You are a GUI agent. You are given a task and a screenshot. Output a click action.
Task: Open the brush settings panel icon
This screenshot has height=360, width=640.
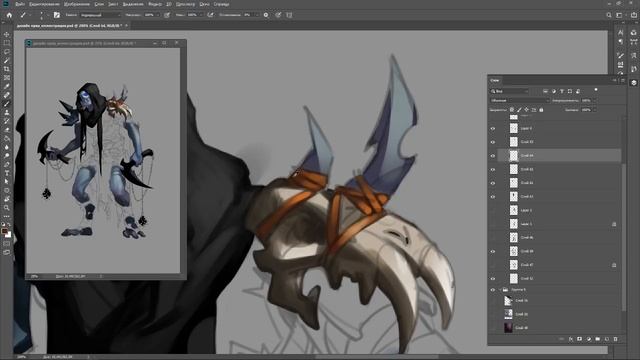coord(57,15)
